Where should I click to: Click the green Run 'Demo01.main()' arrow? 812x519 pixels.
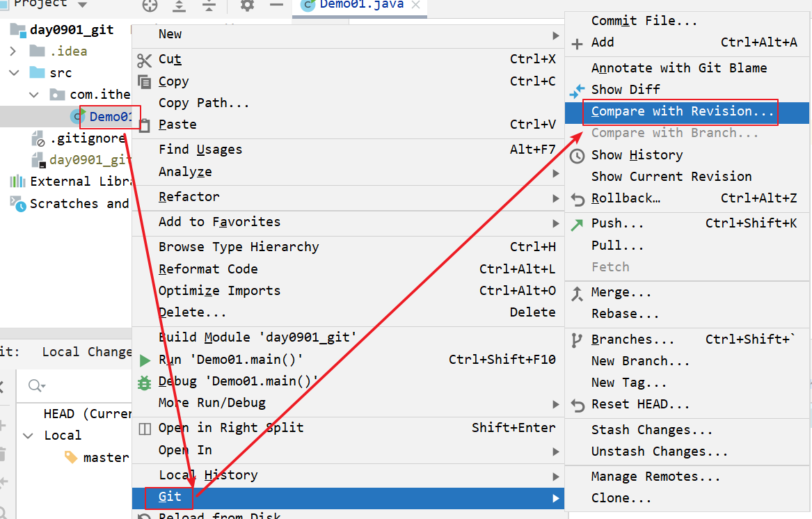coord(145,360)
